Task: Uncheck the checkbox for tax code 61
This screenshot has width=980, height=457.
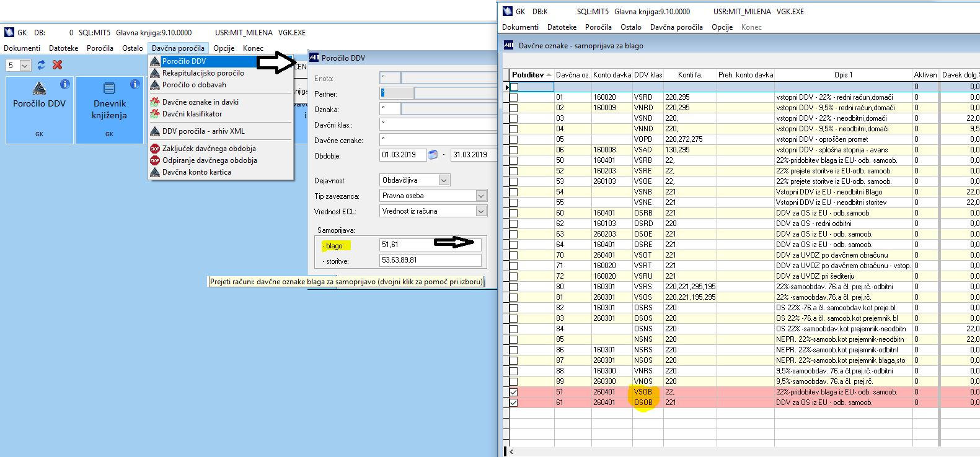Action: [513, 403]
